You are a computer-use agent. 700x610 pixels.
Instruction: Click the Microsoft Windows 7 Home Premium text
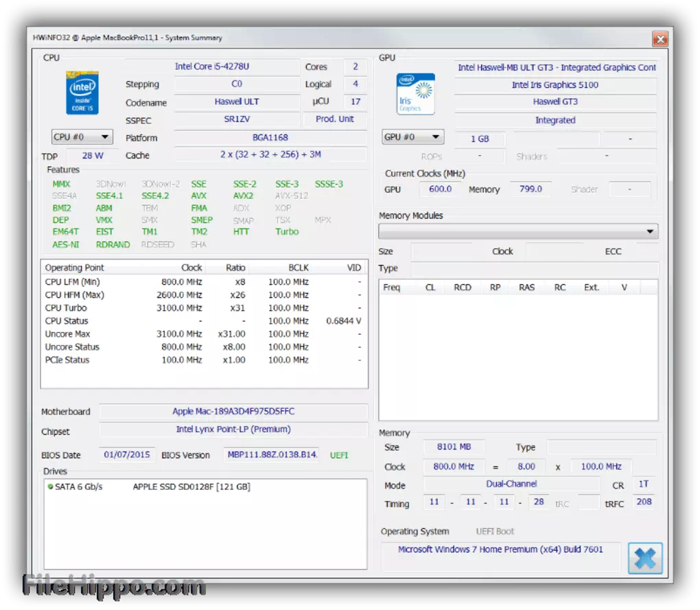point(500,550)
